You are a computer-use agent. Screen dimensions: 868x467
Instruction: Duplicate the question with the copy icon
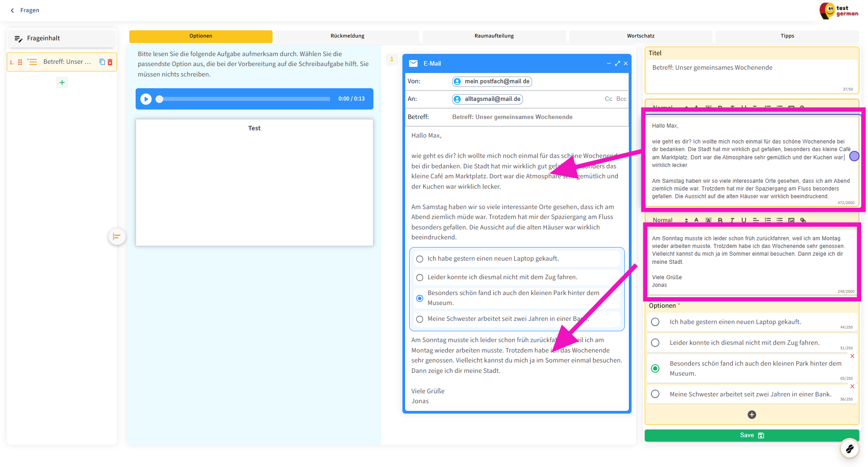(x=102, y=62)
